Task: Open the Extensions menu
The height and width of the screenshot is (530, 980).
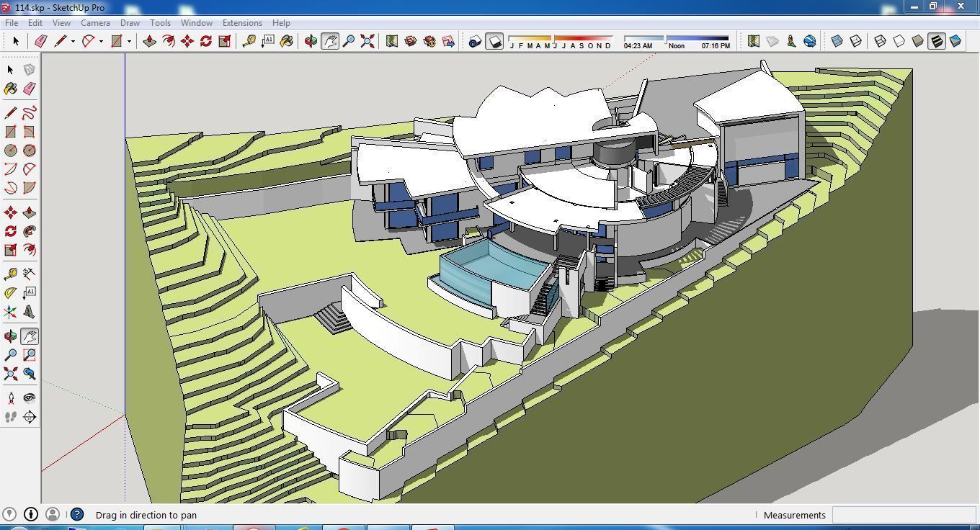Action: pos(242,22)
